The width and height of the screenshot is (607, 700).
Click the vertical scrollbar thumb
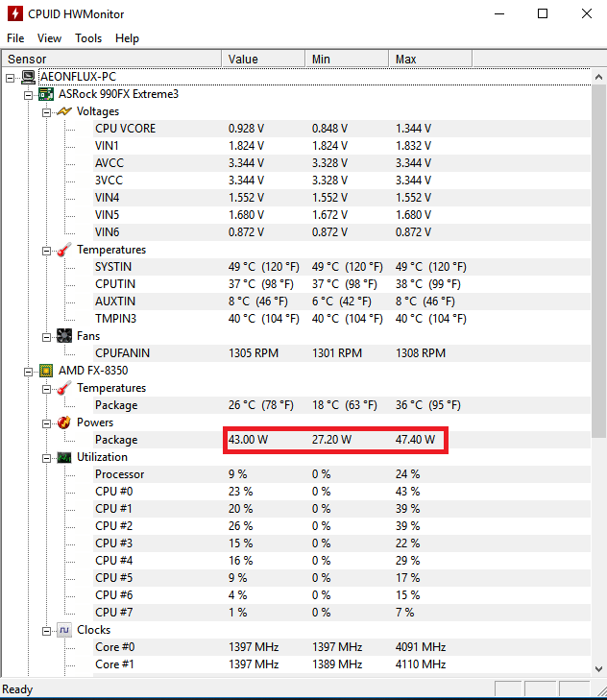coord(598,261)
